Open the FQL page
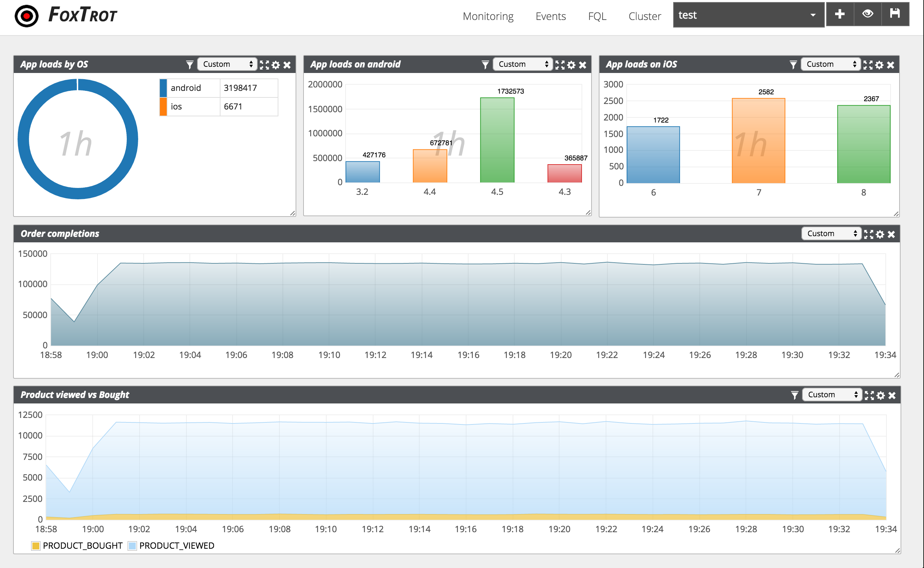This screenshot has height=568, width=924. click(x=597, y=16)
